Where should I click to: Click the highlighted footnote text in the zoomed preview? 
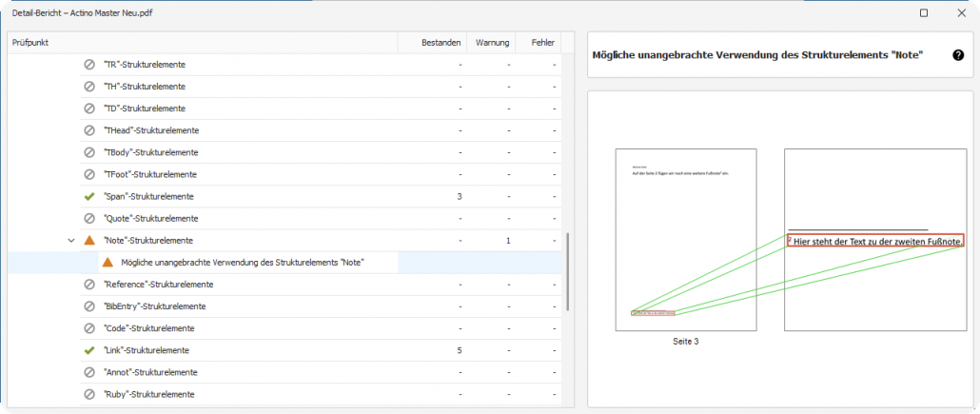click(x=875, y=241)
